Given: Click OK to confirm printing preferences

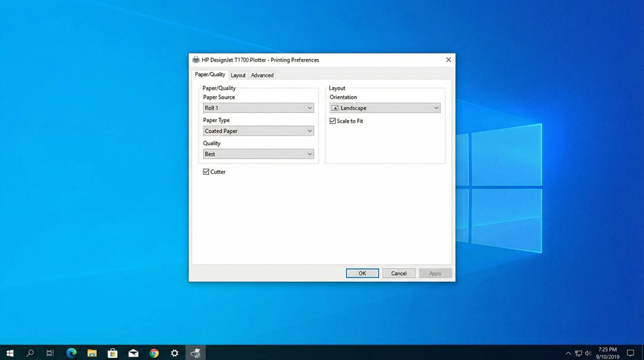Looking at the screenshot, I should click(362, 274).
